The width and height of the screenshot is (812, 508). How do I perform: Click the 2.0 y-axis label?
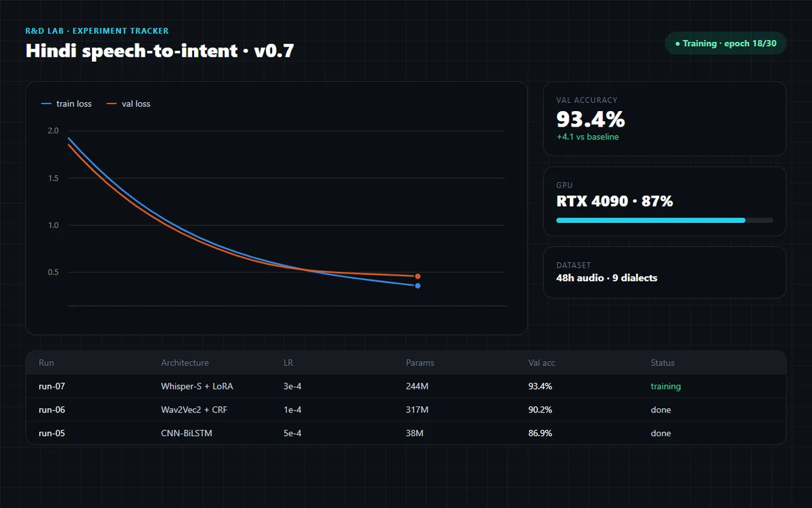[53, 131]
